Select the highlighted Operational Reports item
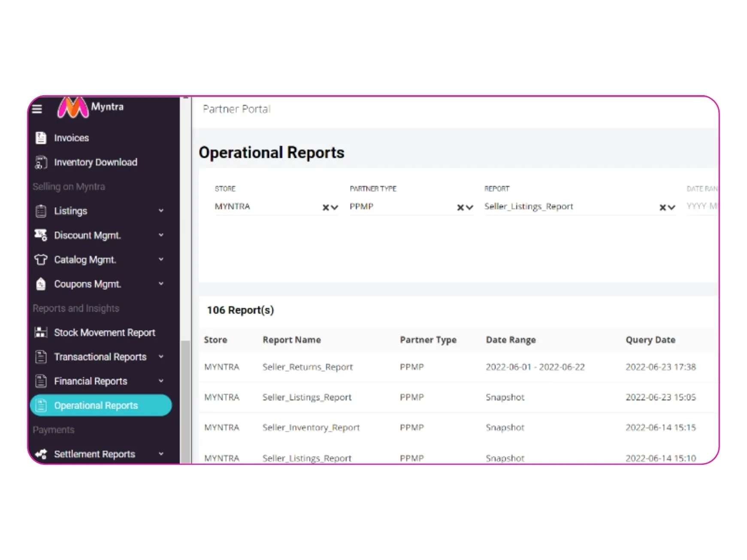 [x=101, y=405]
